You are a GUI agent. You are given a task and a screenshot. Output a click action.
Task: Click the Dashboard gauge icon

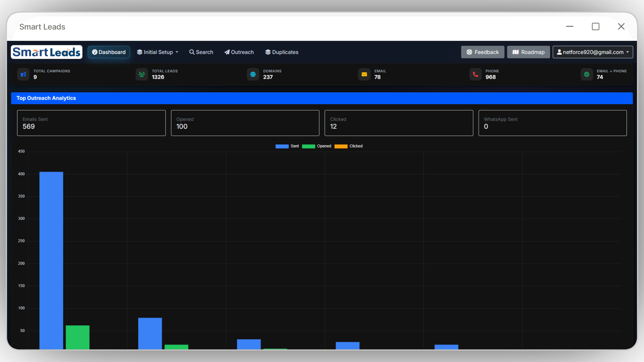pos(95,52)
